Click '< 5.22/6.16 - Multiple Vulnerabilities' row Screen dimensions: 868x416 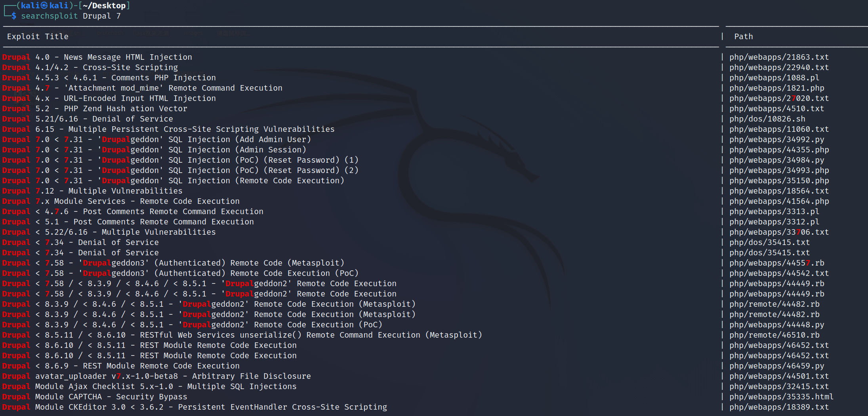coord(109,232)
